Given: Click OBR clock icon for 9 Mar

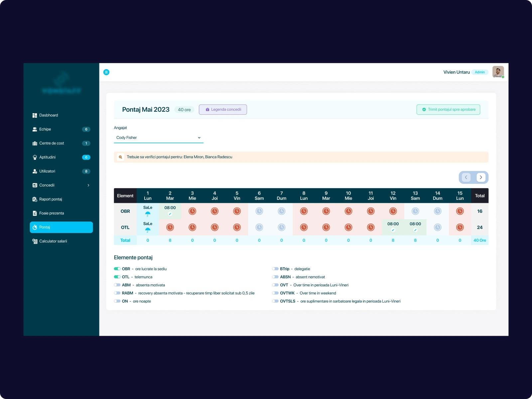Looking at the screenshot, I should point(326,211).
